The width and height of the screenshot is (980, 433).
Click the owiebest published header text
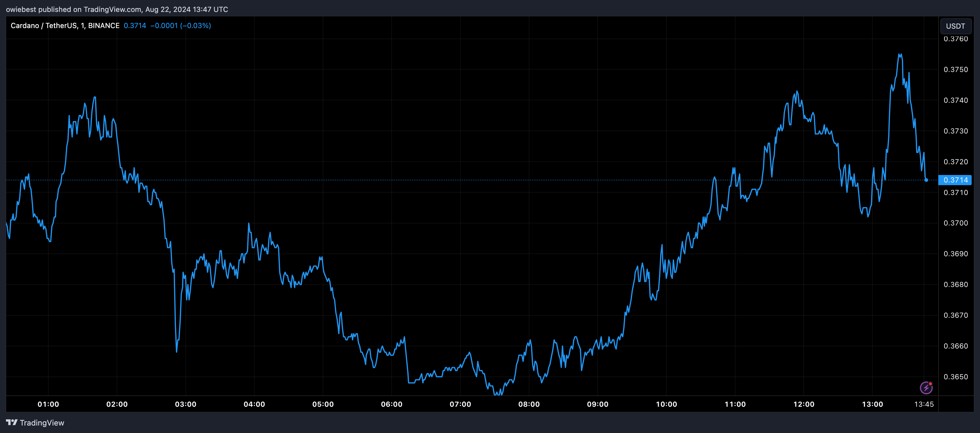pyautogui.click(x=117, y=9)
